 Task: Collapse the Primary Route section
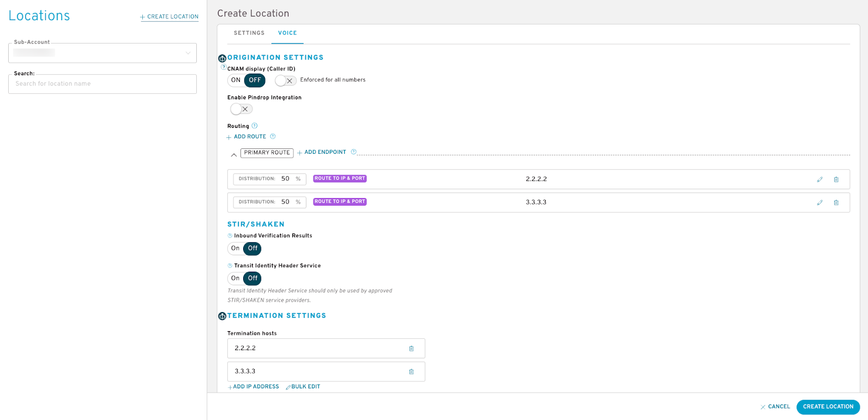point(234,155)
